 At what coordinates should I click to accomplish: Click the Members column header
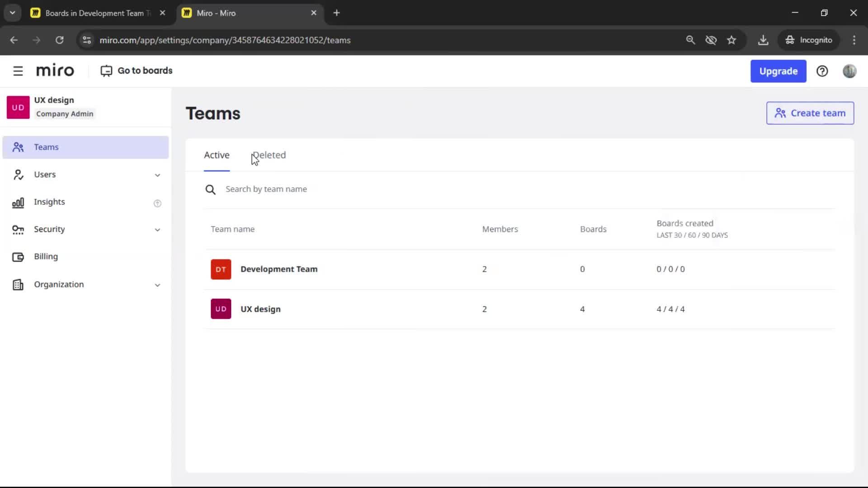click(x=500, y=229)
